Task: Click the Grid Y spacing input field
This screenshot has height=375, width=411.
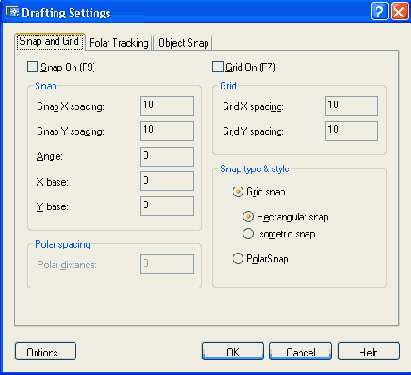Action: [x=351, y=131]
